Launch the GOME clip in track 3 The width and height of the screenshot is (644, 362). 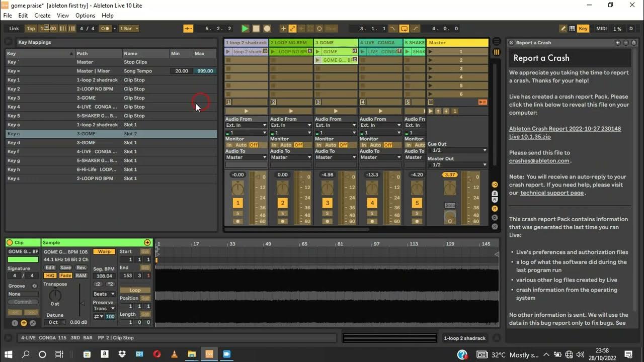(x=318, y=51)
